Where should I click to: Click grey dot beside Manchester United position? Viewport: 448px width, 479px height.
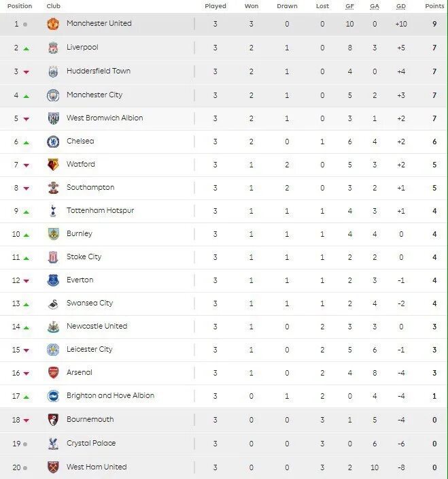pos(26,24)
